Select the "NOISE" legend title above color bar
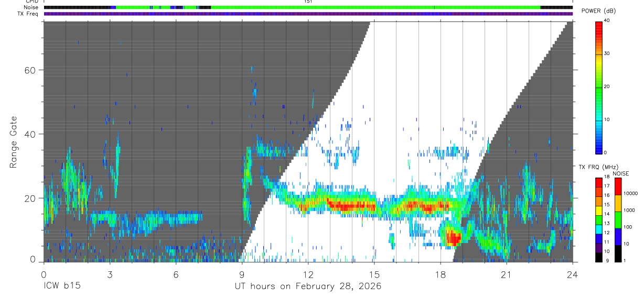 pyautogui.click(x=621, y=173)
